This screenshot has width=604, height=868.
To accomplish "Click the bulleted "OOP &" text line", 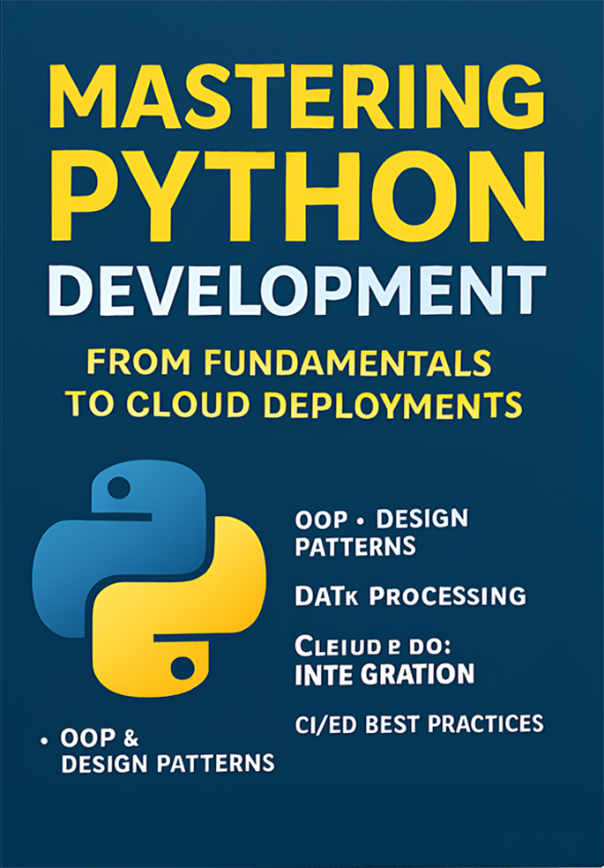I will (x=90, y=738).
